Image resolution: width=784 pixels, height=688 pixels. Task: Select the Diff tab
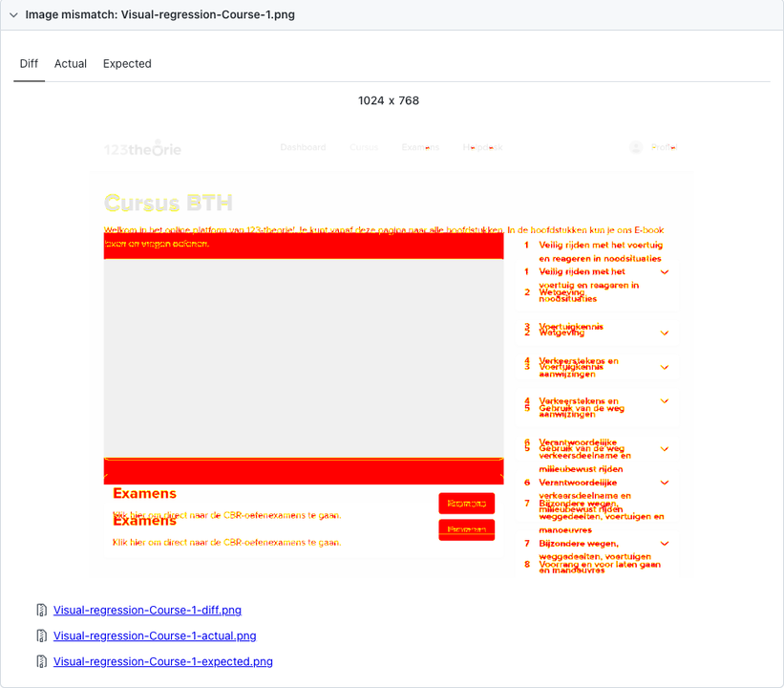(29, 63)
